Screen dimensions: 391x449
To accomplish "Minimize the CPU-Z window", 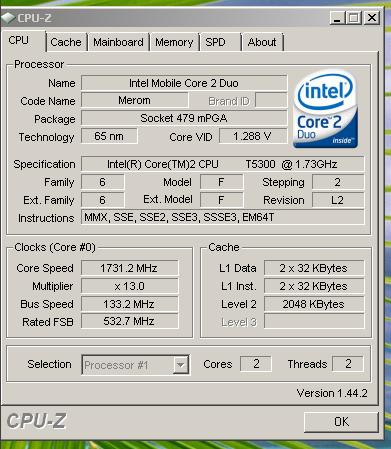I will coord(337,18).
